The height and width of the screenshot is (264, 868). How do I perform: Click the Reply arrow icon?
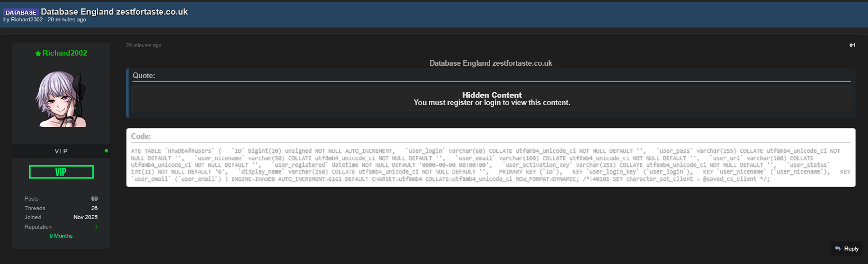[x=838, y=248]
